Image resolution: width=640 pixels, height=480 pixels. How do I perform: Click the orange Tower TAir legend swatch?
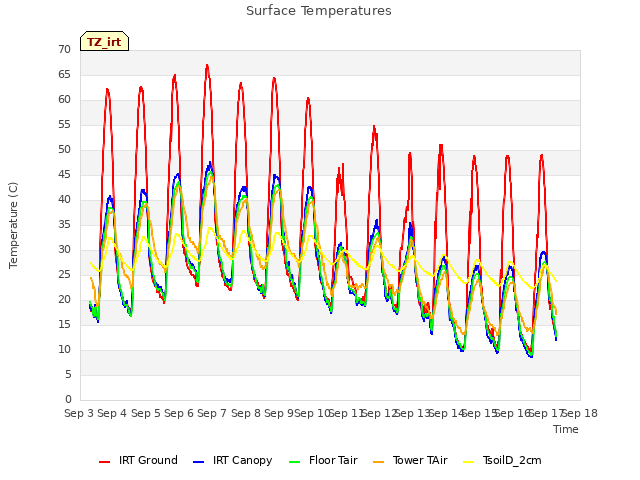(378, 462)
